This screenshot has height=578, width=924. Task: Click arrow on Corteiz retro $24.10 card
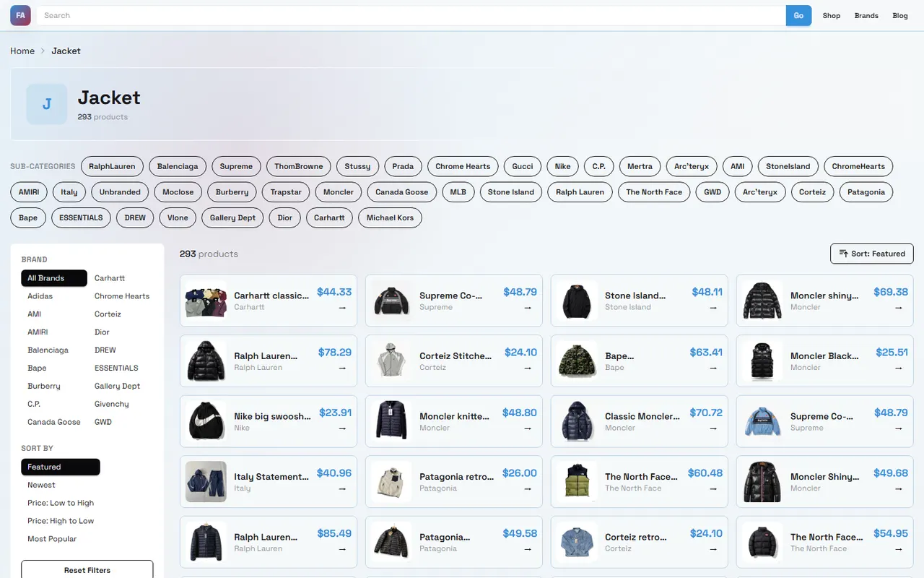coord(713,549)
